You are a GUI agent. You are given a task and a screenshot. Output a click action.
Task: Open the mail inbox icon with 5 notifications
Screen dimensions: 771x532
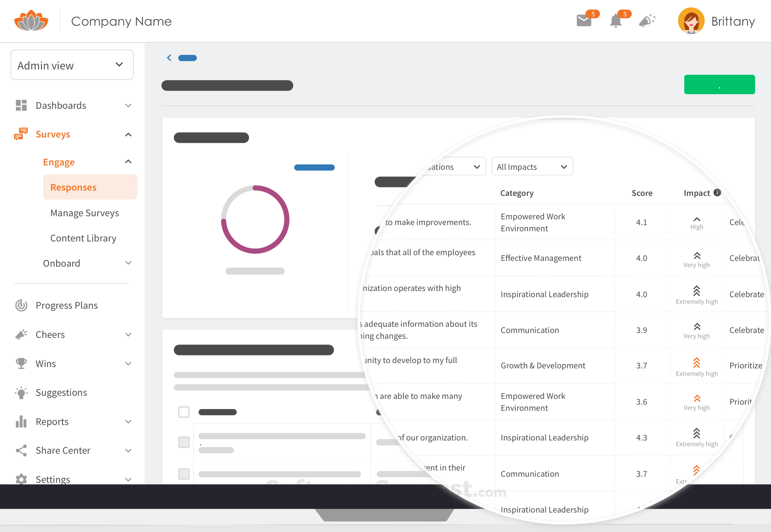[x=584, y=20]
